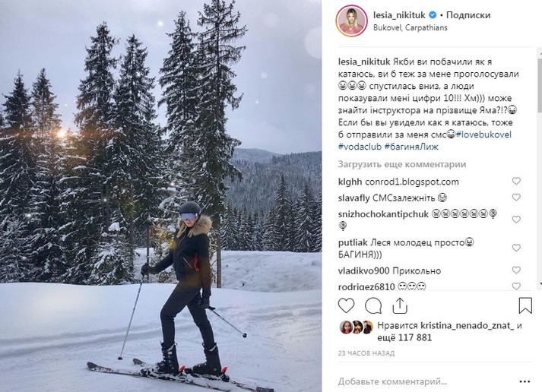Like slavafly's comment
542x392 pixels.
(x=516, y=198)
